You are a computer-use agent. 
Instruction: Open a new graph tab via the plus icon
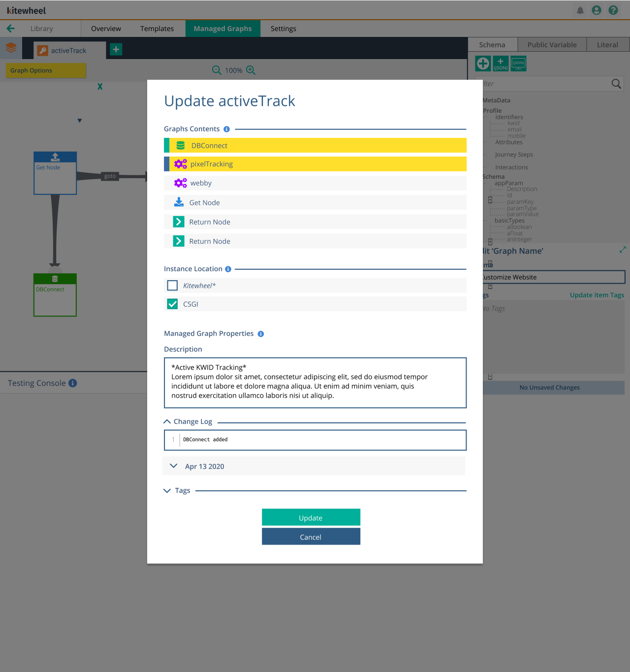[116, 49]
